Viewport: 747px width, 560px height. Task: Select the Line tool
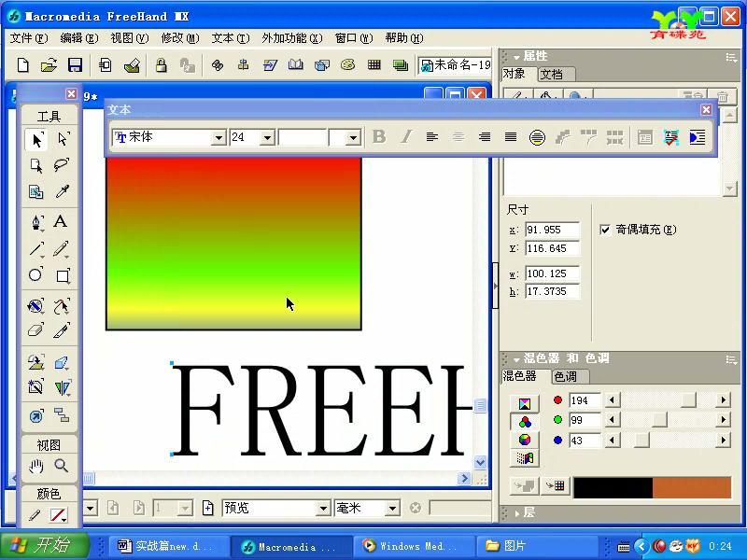point(36,249)
